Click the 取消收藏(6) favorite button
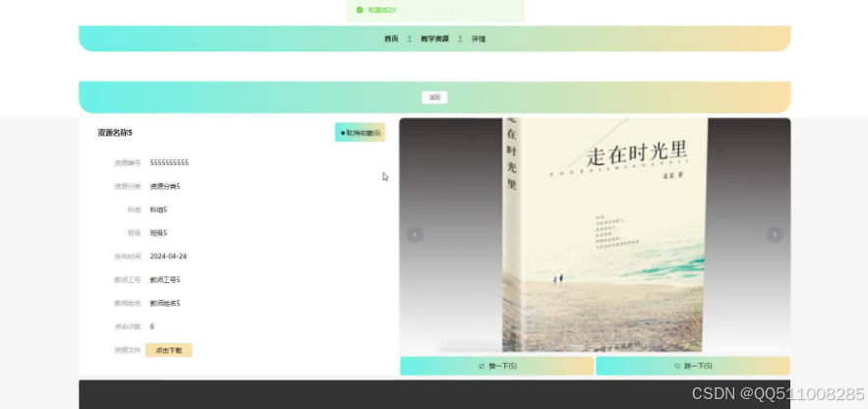868x409 pixels. (360, 133)
